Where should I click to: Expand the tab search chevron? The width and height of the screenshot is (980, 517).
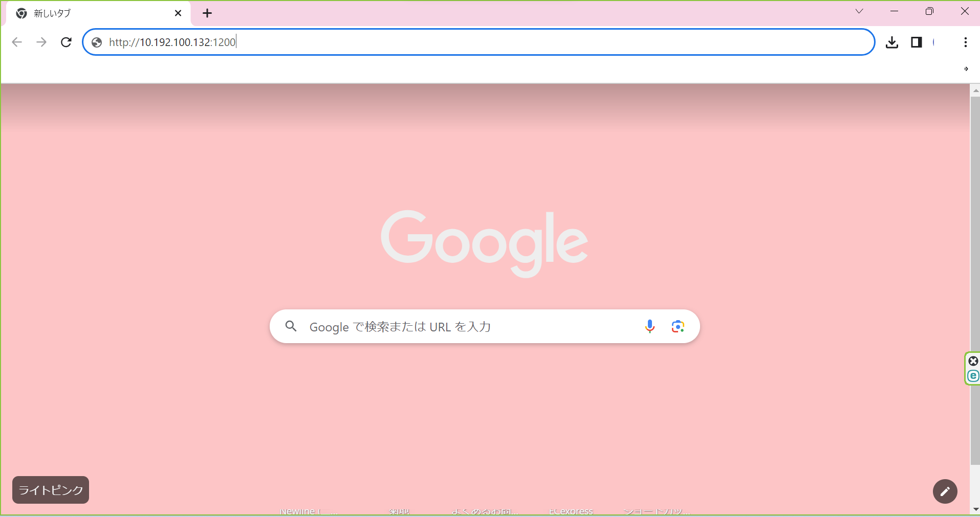[859, 11]
